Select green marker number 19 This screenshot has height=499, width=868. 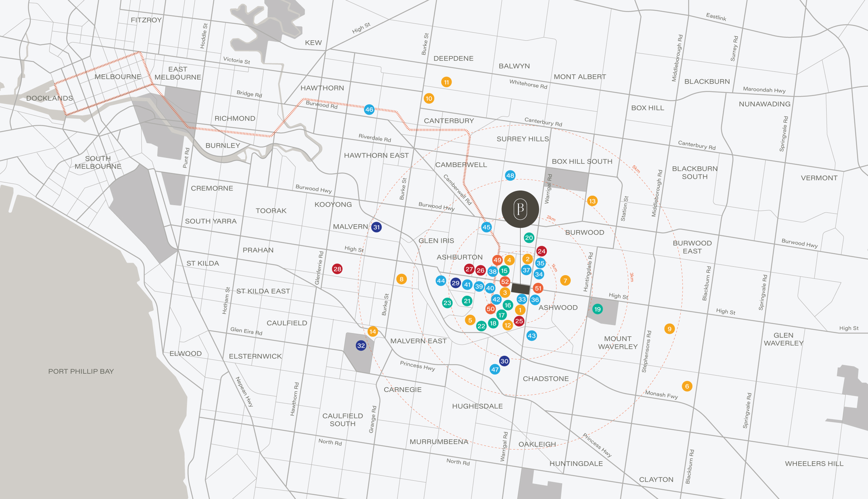coord(597,309)
